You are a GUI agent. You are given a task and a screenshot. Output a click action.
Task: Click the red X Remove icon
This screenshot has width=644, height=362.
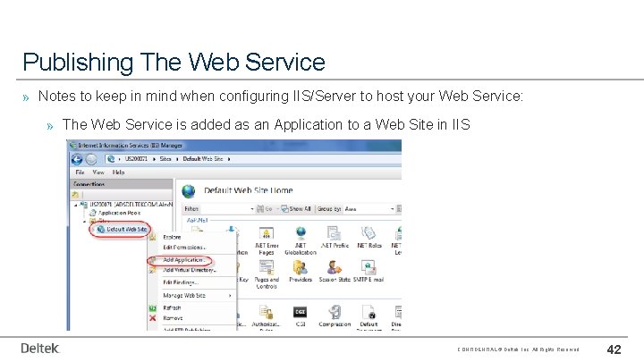pos(153,318)
